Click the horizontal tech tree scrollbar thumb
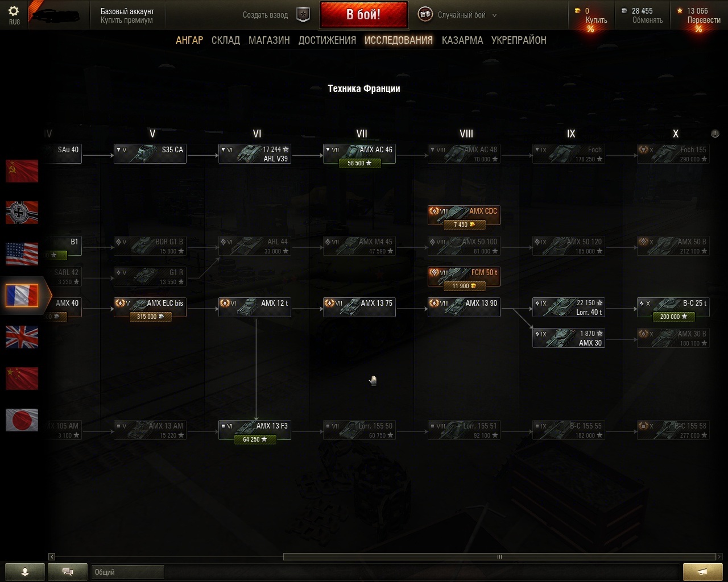 pos(499,557)
